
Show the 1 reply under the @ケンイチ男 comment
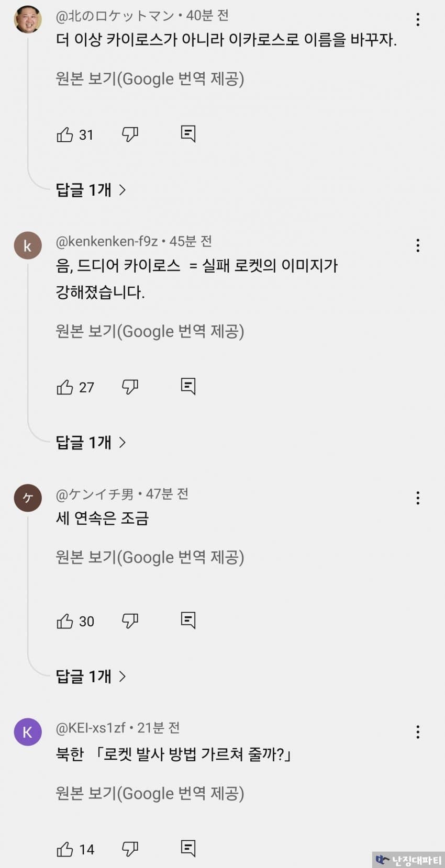point(91,677)
